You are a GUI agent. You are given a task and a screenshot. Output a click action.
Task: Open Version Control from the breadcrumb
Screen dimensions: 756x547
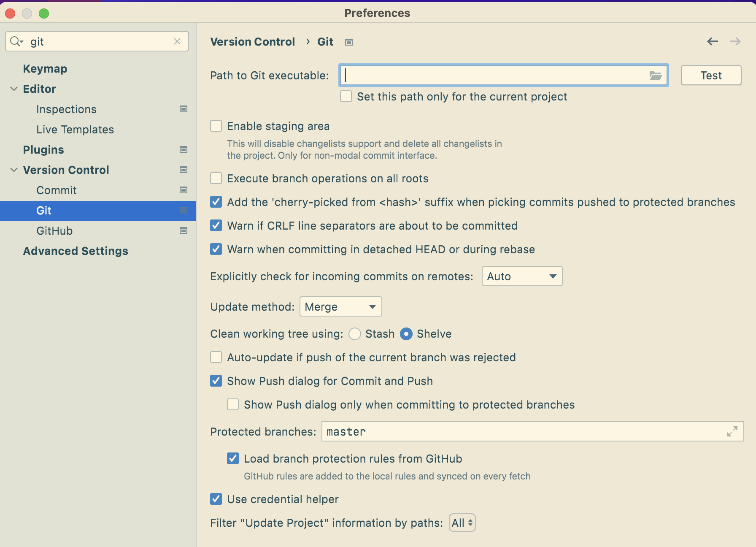(x=252, y=41)
